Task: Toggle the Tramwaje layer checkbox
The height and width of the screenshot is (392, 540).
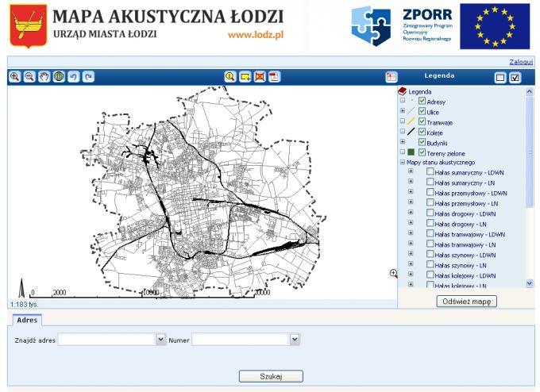Action: (x=422, y=121)
